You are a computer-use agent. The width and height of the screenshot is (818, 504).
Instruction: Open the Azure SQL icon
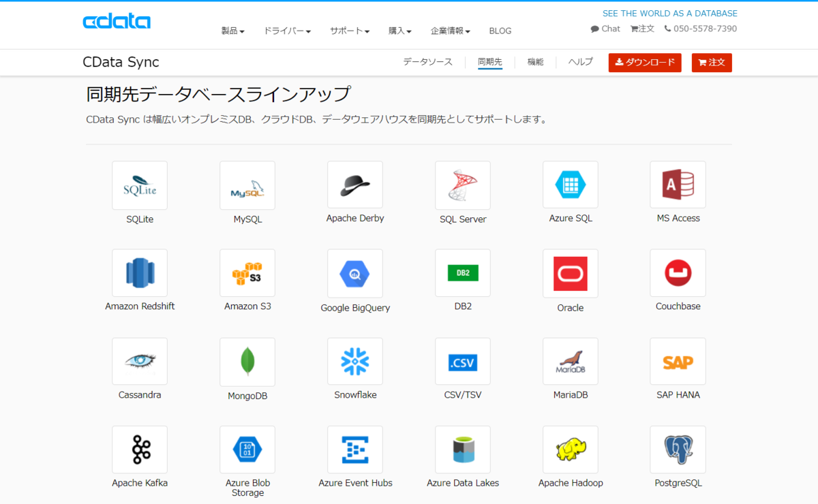point(571,185)
